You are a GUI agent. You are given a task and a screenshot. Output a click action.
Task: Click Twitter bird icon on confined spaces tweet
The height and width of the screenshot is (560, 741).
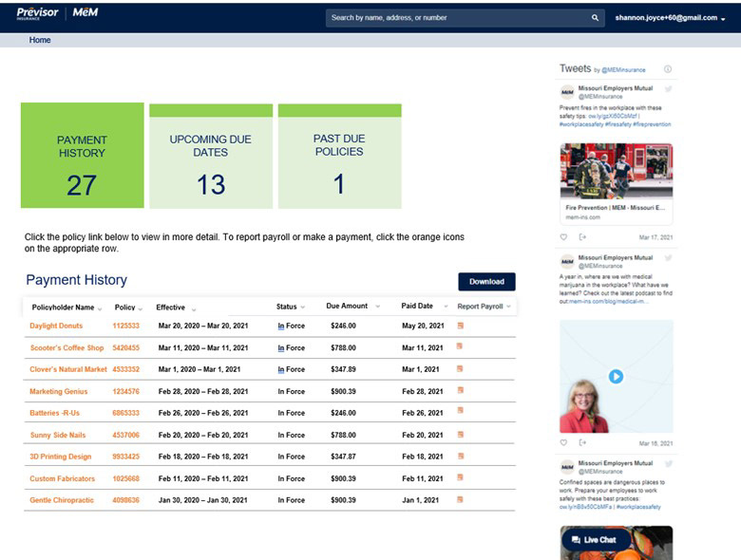[668, 464]
